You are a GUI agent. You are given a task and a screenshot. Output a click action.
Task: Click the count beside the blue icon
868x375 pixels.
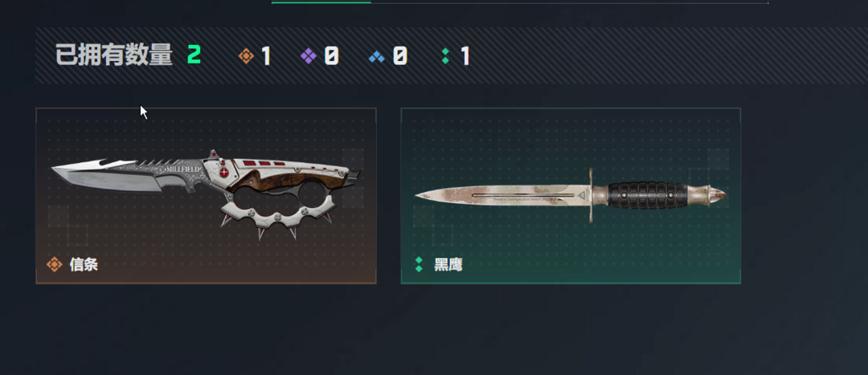[x=399, y=56]
